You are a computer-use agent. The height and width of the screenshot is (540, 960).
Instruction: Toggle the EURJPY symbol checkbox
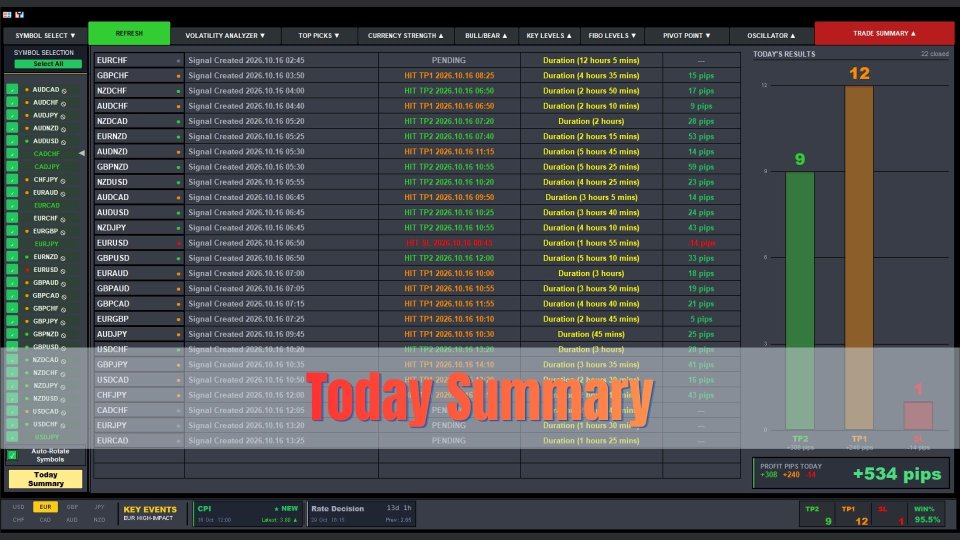tap(12, 244)
